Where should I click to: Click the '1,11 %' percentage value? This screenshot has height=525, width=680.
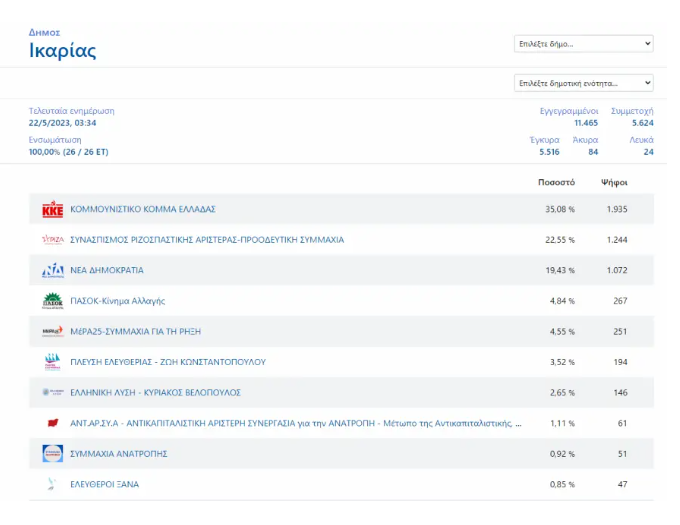(x=562, y=423)
